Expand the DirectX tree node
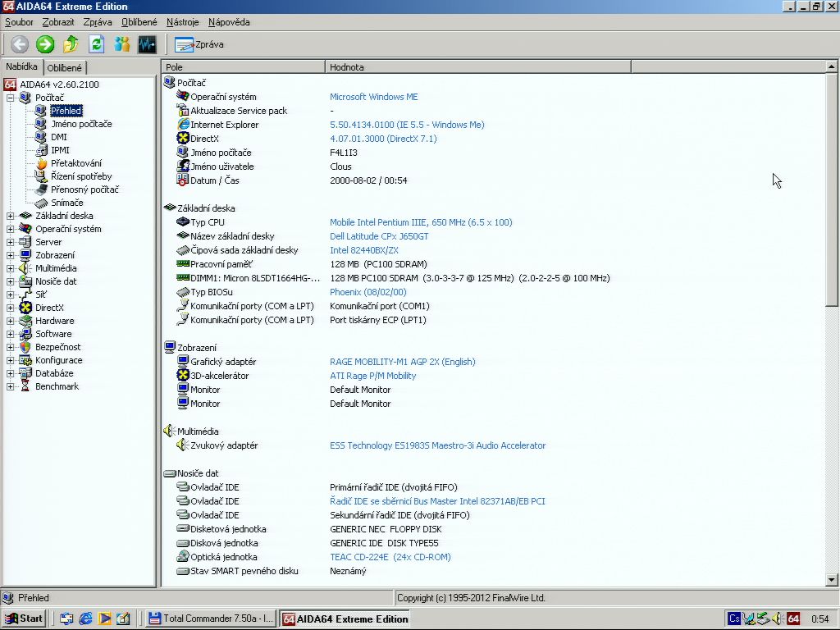The image size is (840, 630). tap(10, 308)
